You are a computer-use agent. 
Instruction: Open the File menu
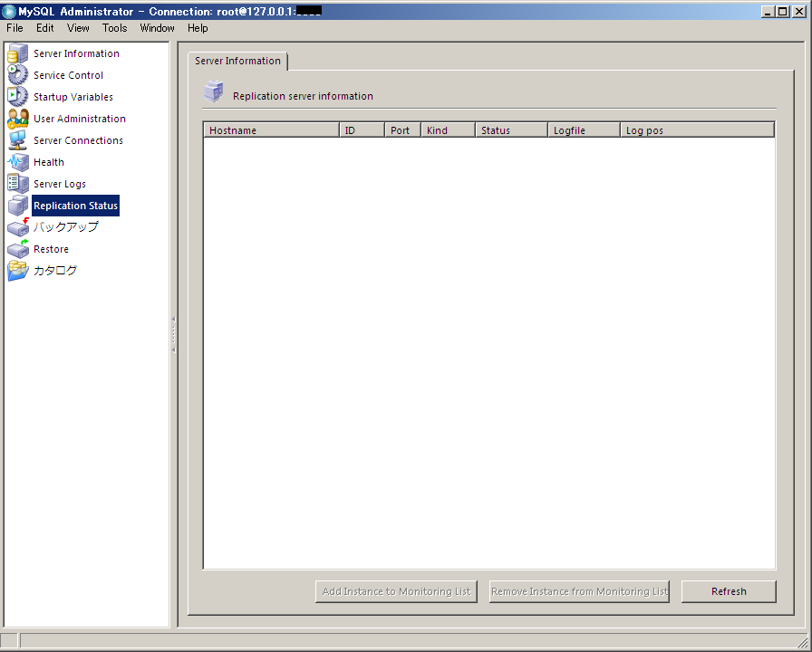pos(14,28)
